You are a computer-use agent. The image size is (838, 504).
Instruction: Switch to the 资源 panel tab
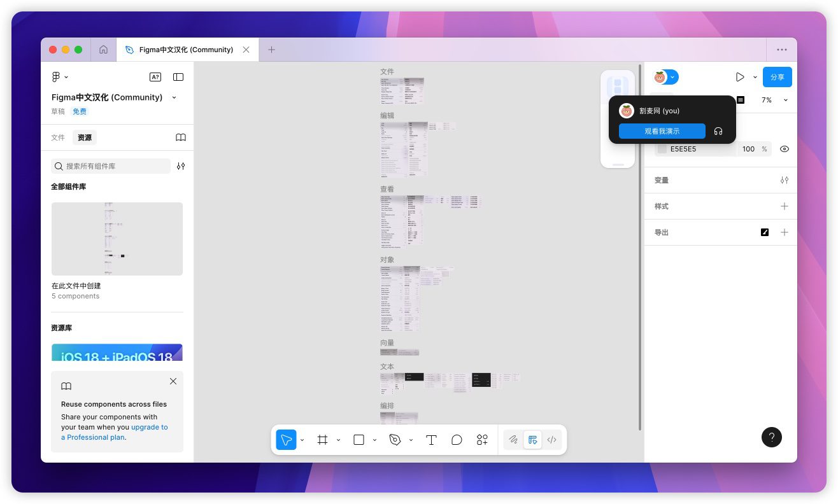85,137
